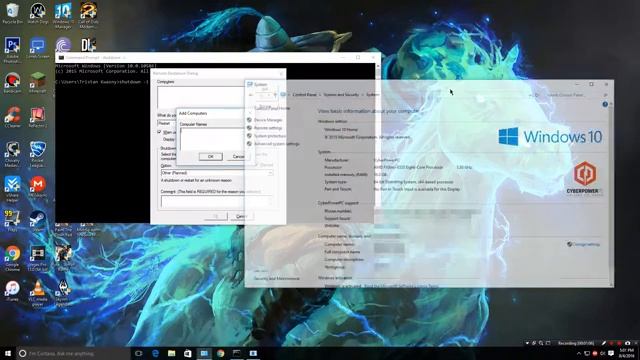Launch the Watch Dogs desktop shortcut
This screenshot has height=360, width=640.
click(x=38, y=13)
